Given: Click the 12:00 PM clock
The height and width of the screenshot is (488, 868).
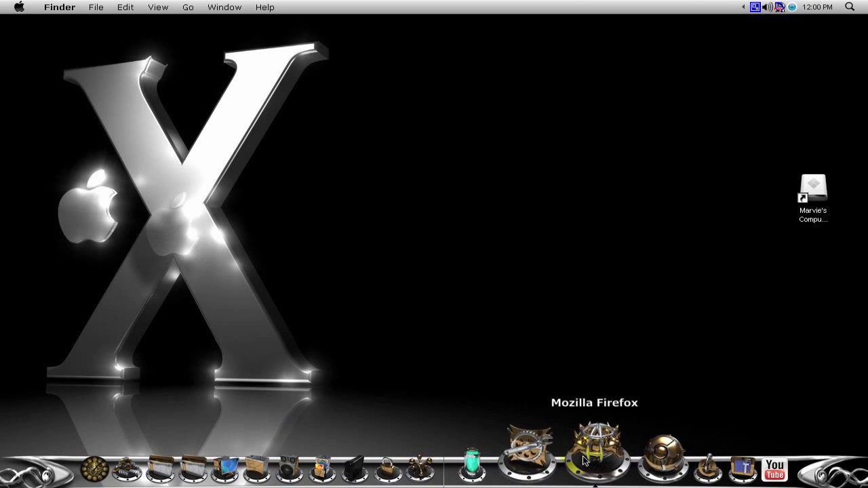Looking at the screenshot, I should pyautogui.click(x=817, y=7).
